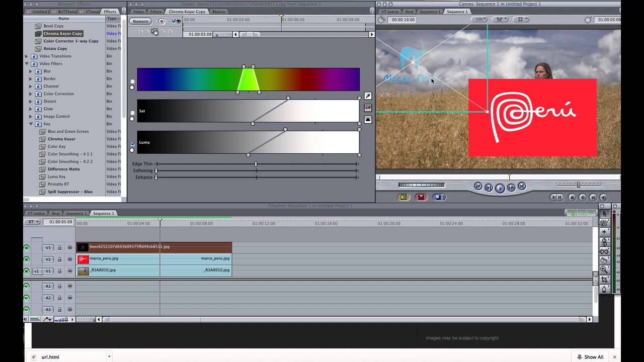
Task: Click the Luma reset round button
Action: pos(132,150)
